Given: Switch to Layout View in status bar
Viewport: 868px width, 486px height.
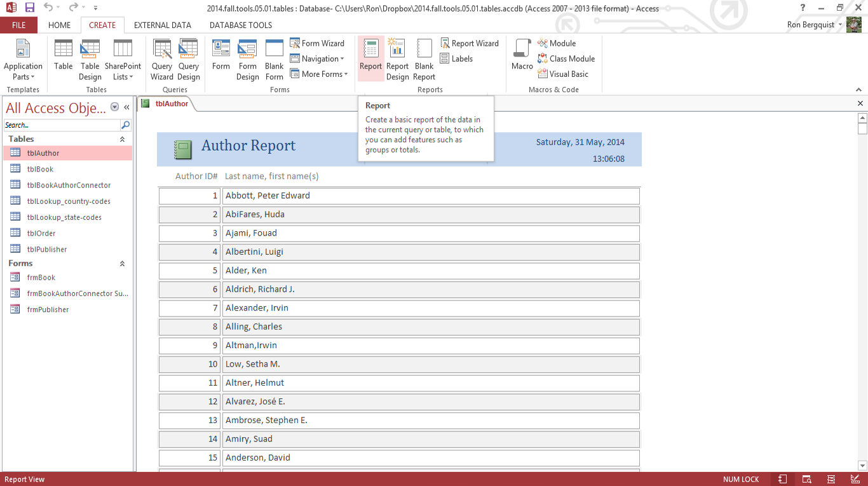Looking at the screenshot, I should pyautogui.click(x=831, y=479).
